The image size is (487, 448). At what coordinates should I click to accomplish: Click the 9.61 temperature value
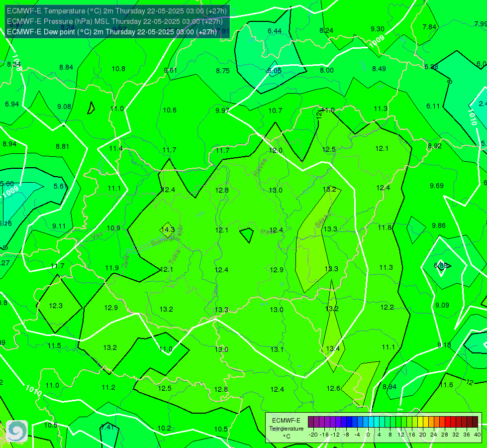pos(171,70)
